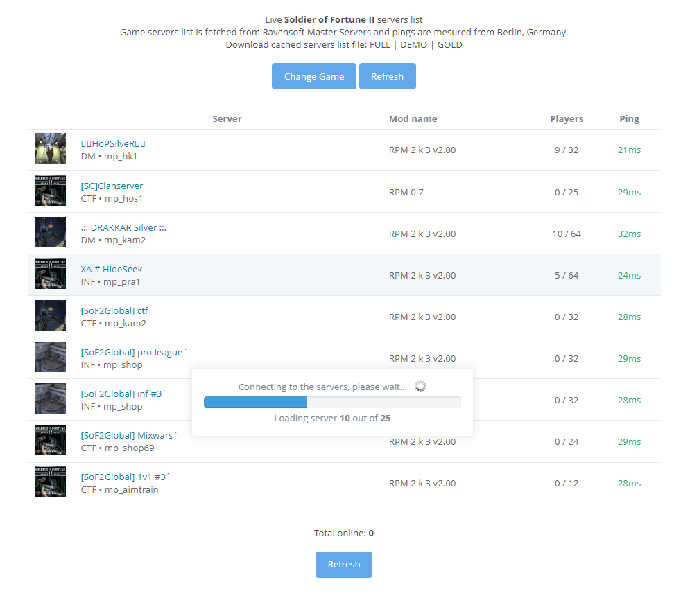The image size is (699, 616).
Task: Open the XA # HideSeek server link
Action: click(x=112, y=269)
